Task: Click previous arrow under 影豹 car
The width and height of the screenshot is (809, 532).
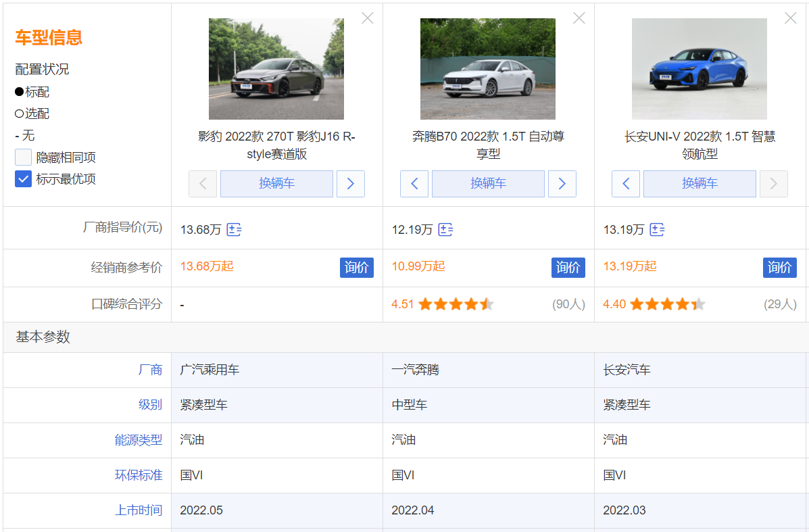Action: 203,184
